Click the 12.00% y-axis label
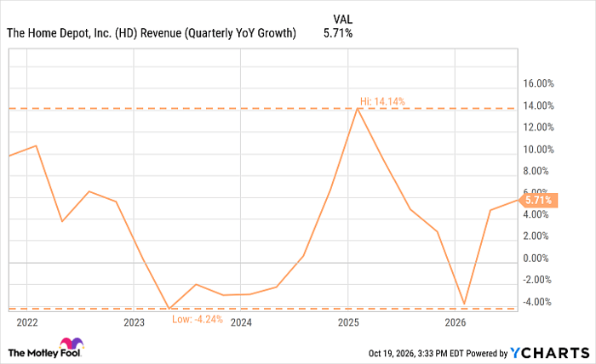Screen dimensions: 596x364 click(538, 128)
